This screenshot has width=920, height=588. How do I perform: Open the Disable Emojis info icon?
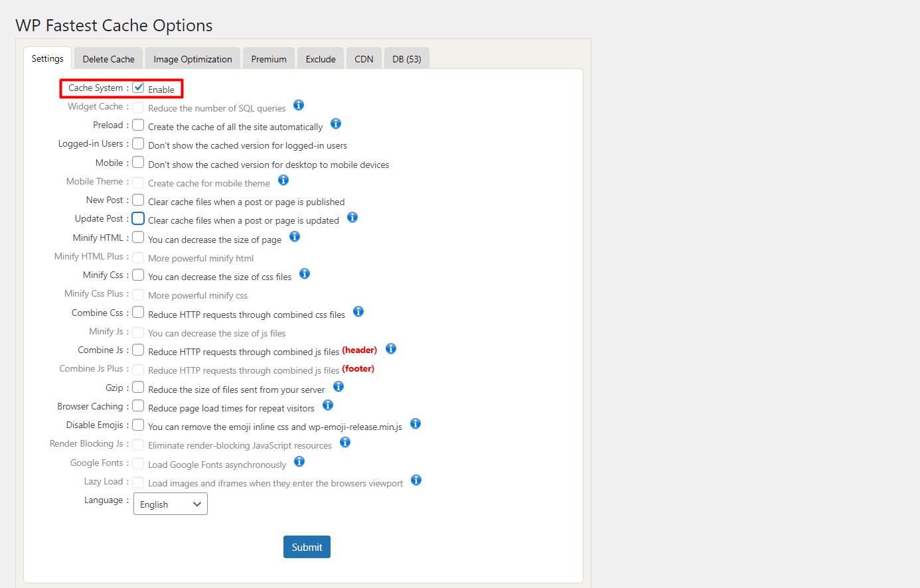[x=415, y=423]
